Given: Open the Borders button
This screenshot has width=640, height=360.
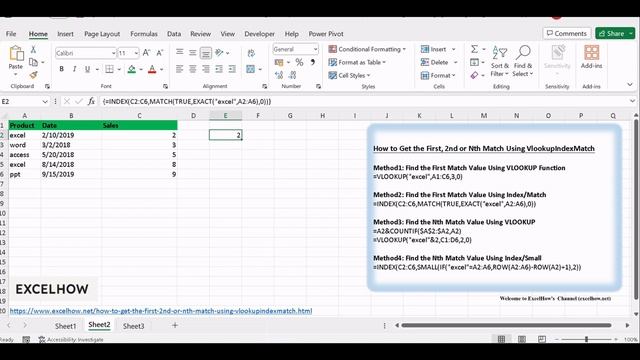Looking at the screenshot, I should [x=109, y=69].
